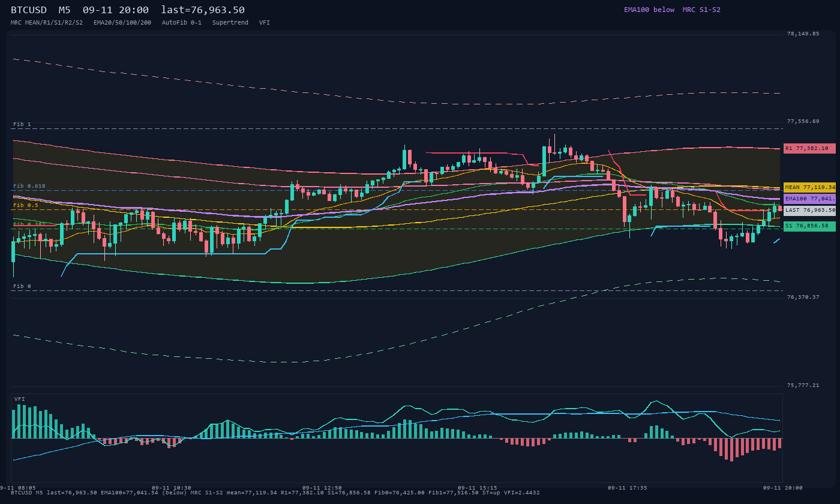Click the last=76,963.50 title value
This screenshot has height=504, width=840.
click(203, 10)
